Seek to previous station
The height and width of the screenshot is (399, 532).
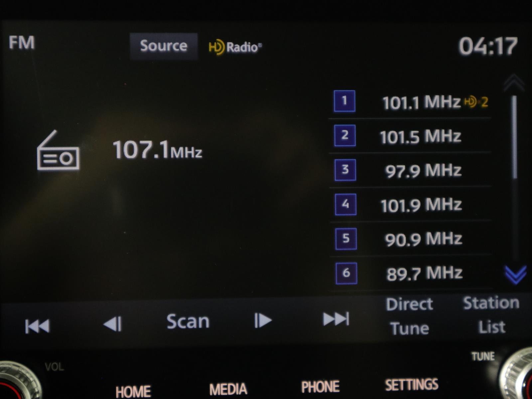tap(37, 326)
